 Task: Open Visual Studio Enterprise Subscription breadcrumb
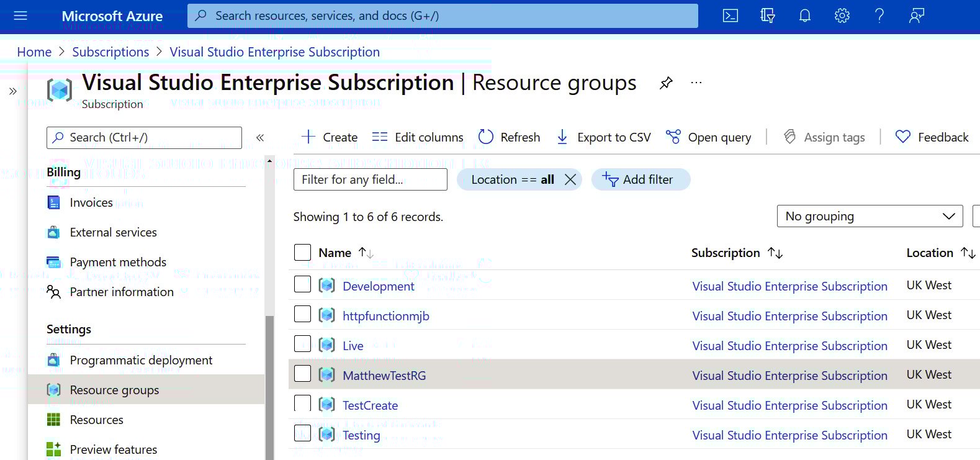click(275, 52)
